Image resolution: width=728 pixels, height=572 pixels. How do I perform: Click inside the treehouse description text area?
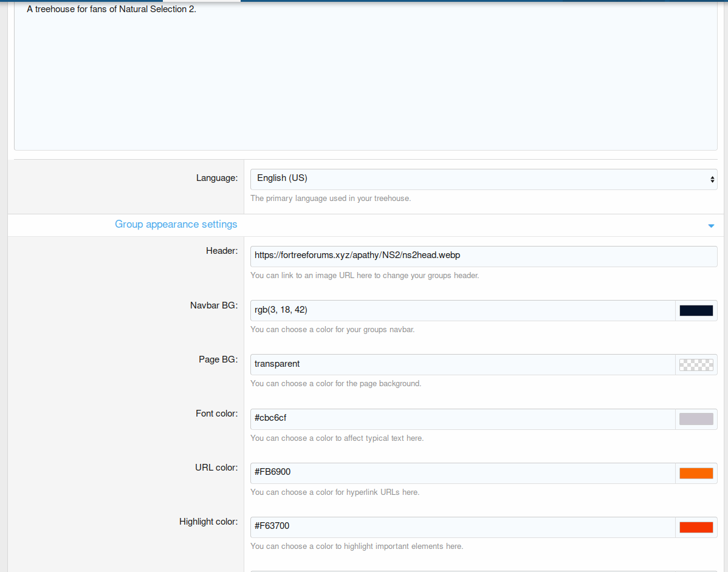(365, 79)
